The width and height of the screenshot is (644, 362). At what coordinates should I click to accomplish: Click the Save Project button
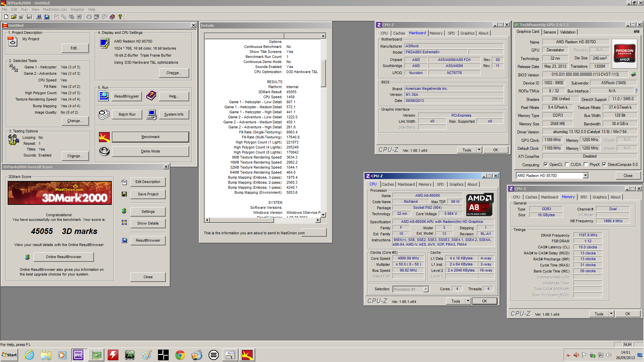point(148,194)
